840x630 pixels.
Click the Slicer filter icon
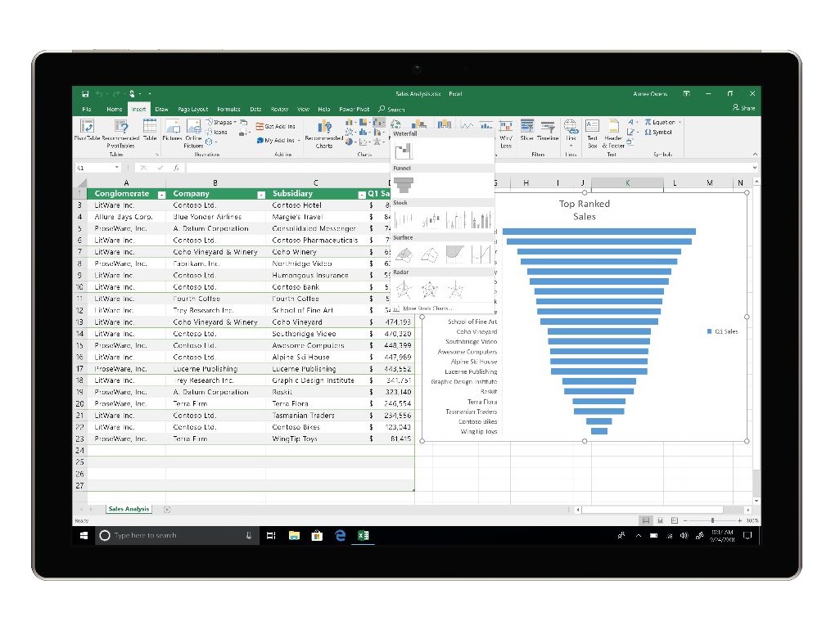[x=526, y=130]
